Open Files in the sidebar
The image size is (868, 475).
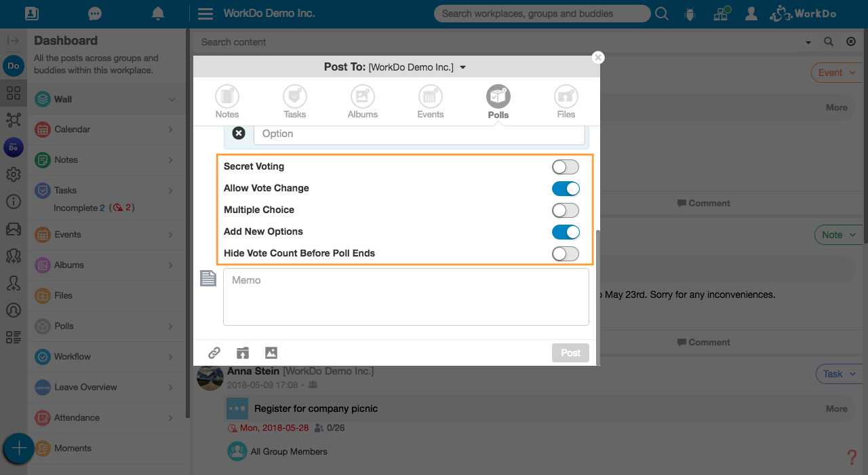(108, 296)
